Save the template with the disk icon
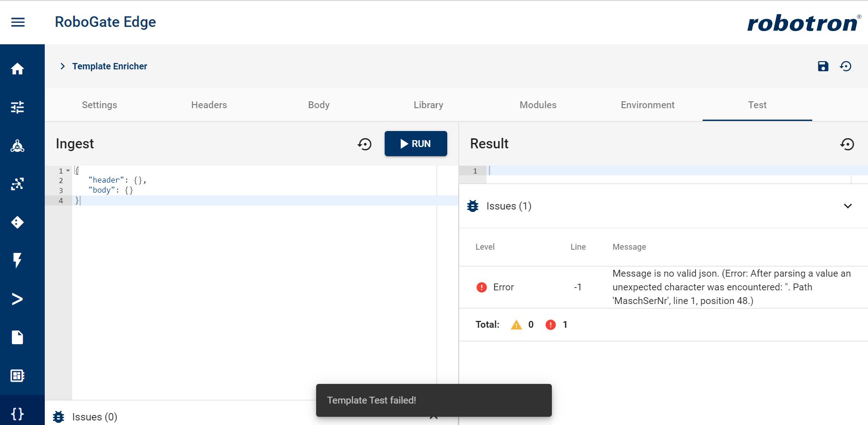This screenshot has width=868, height=425. pos(823,66)
